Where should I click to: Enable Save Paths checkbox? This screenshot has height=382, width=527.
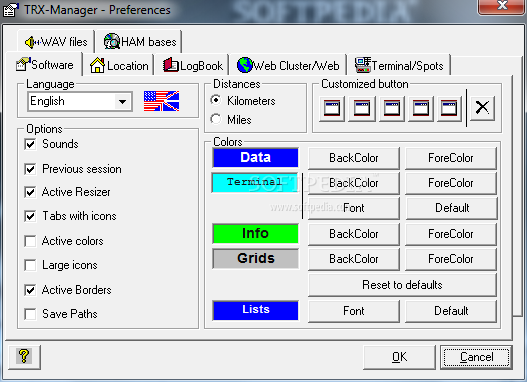(x=30, y=314)
